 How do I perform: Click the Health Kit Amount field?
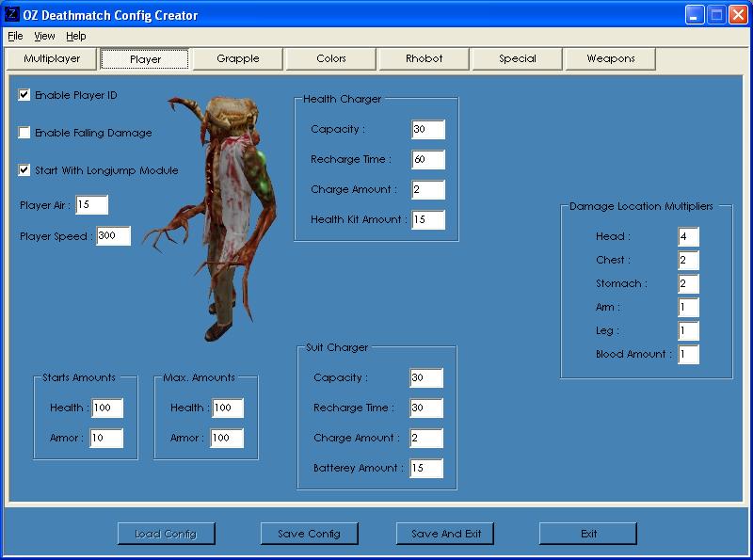coord(428,219)
